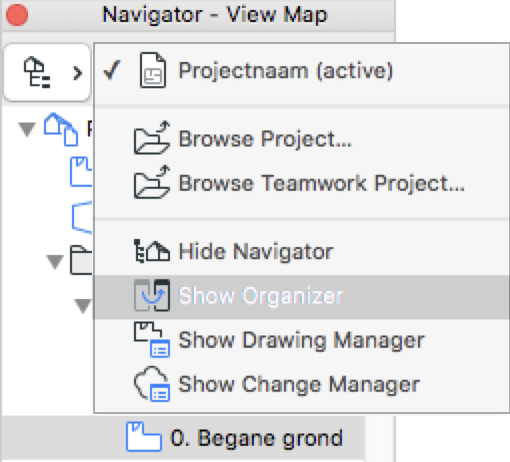Screen dimensions: 510x462
Task: Close the Navigator - View Map palette
Action: pos(17,15)
